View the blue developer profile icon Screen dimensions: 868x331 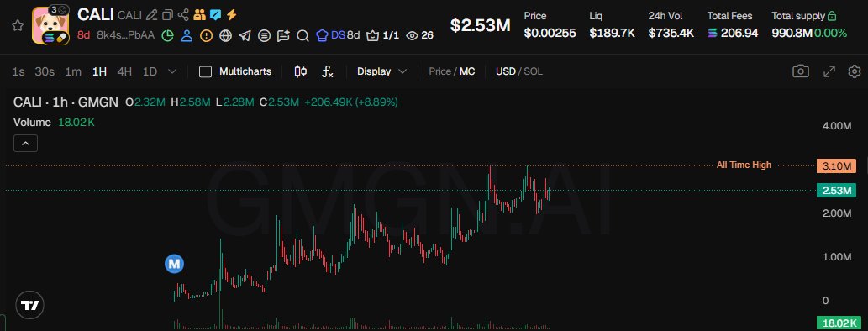point(187,36)
